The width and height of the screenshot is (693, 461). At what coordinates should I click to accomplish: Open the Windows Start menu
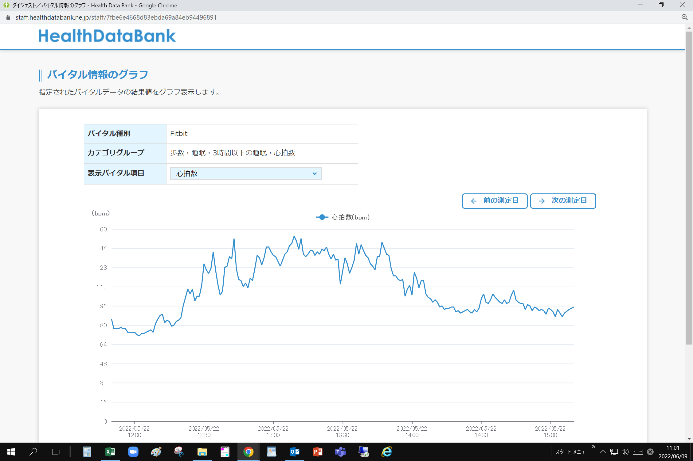pos(11,452)
